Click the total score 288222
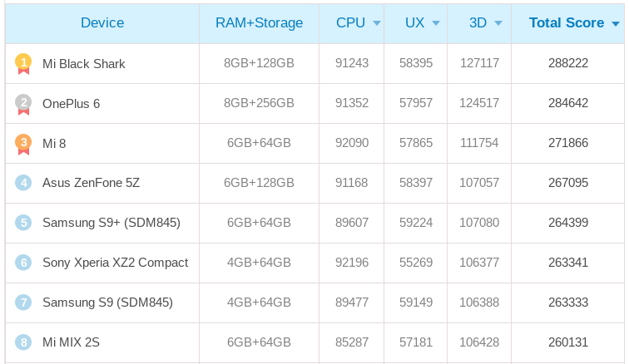This screenshot has width=629, height=364. [x=568, y=63]
